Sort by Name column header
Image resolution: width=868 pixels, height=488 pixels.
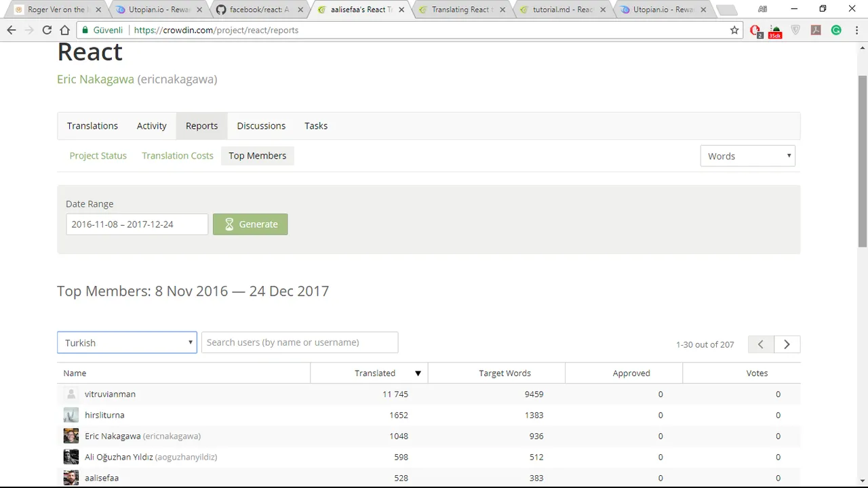tap(75, 373)
